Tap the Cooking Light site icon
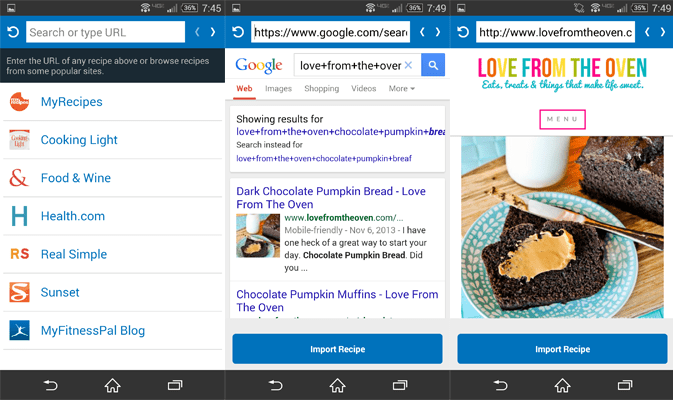Viewport: 673px width, 400px height. [x=19, y=140]
